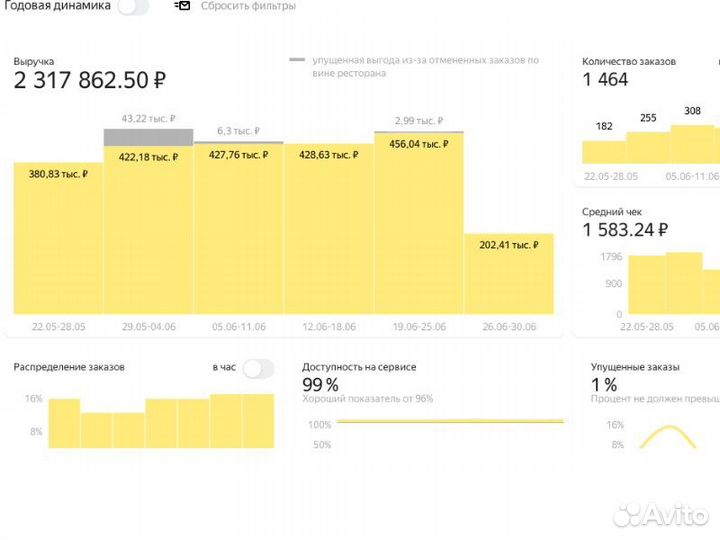Select the 22.05-28.05 revenue bar
Screen dimensions: 720x540
pos(58,240)
